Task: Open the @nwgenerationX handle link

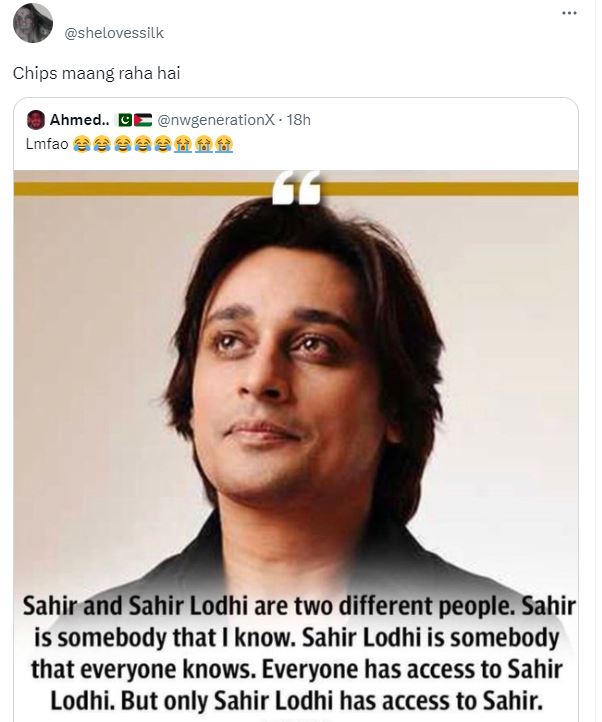Action: [x=214, y=120]
